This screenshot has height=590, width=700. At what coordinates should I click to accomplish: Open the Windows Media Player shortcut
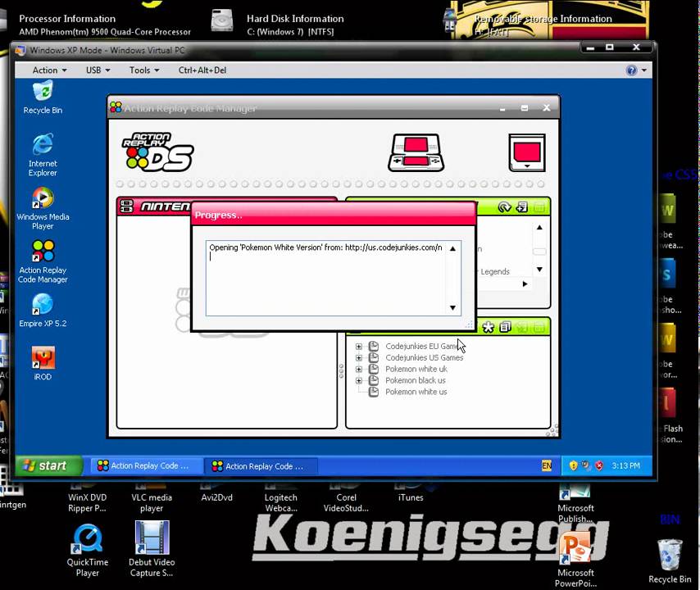[x=43, y=208]
